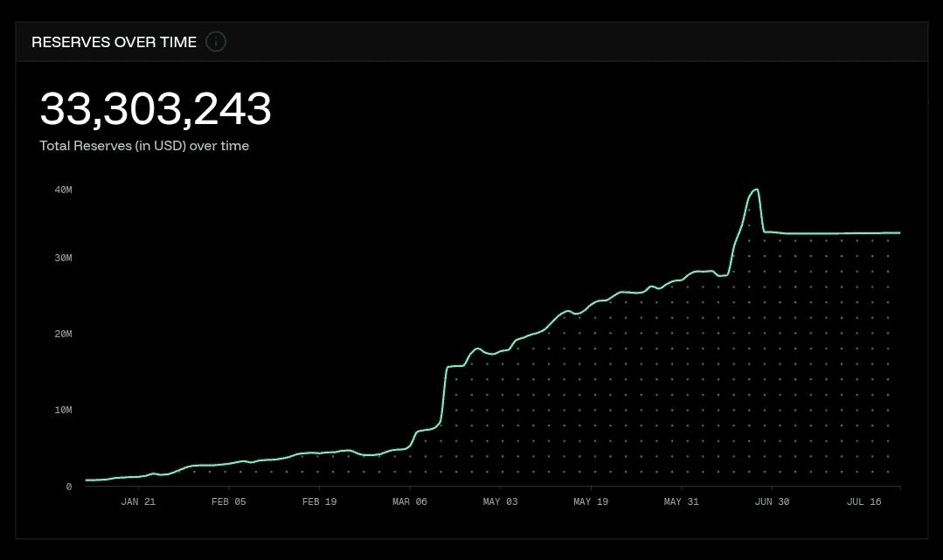This screenshot has width=943, height=560.
Task: Select the JAN 21 date marker
Action: click(138, 501)
